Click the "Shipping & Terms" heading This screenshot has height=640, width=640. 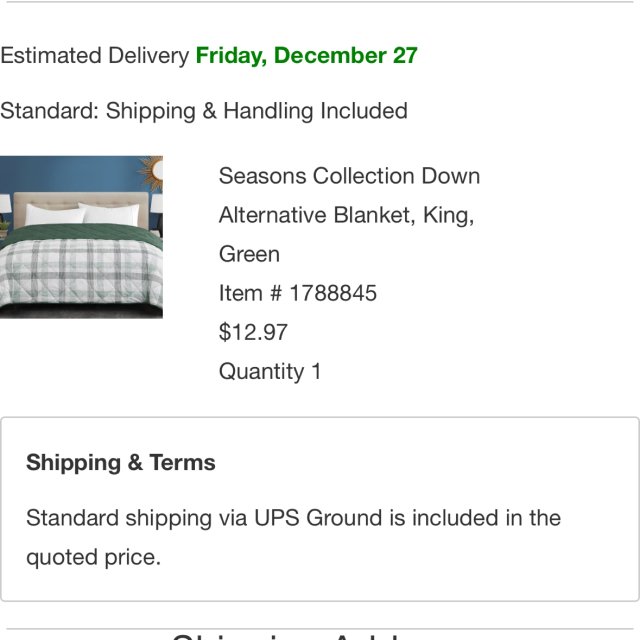(x=121, y=462)
